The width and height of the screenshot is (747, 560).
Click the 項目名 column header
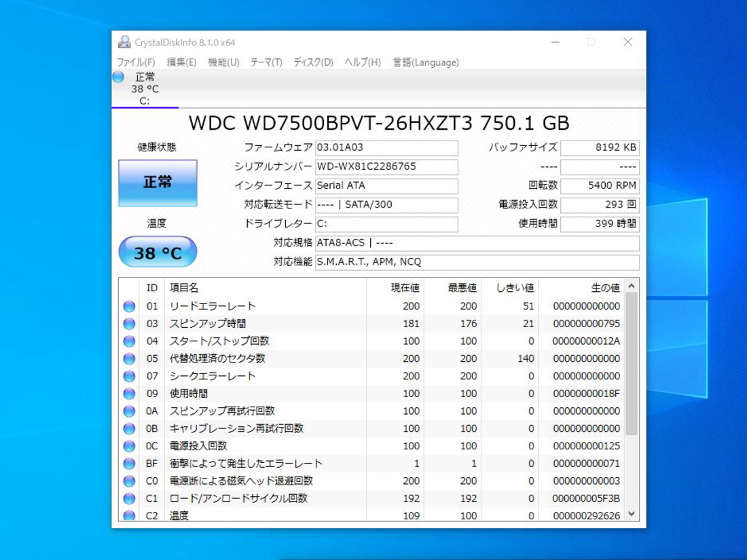[266, 288]
